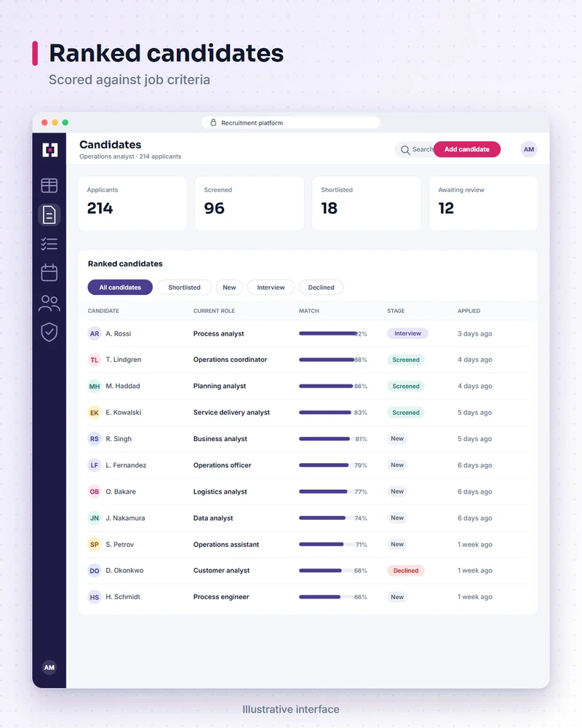Select the document sidebar icon
The height and width of the screenshot is (728, 582).
49,215
